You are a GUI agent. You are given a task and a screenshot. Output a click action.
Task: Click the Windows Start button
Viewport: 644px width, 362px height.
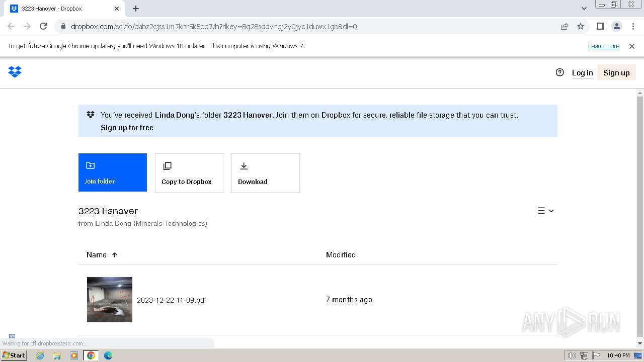click(14, 355)
